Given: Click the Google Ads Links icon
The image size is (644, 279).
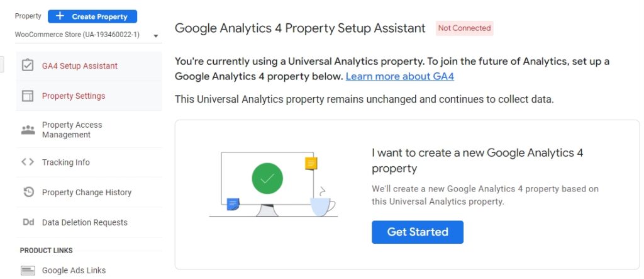Looking at the screenshot, I should point(28,270).
